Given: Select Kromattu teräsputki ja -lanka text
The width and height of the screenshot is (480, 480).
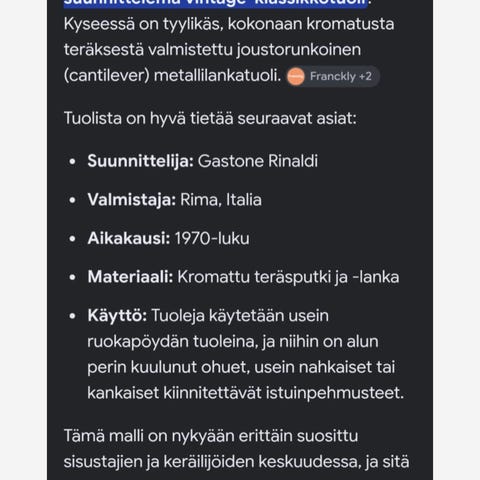Looking at the screenshot, I should pos(288,277).
